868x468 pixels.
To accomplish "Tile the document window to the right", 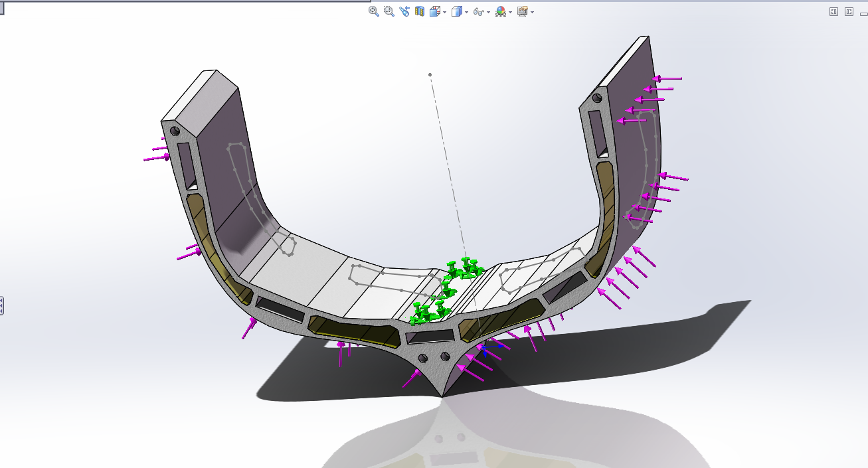I will click(849, 11).
